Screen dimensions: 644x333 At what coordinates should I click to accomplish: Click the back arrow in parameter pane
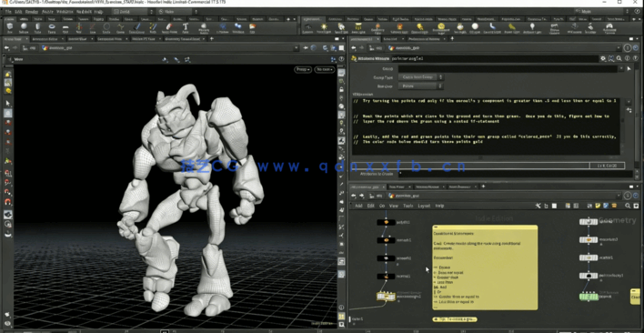353,48
